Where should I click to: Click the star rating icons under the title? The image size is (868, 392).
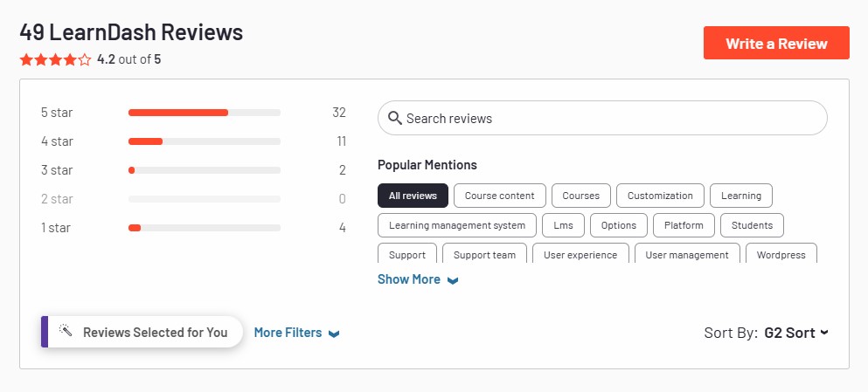click(55, 59)
